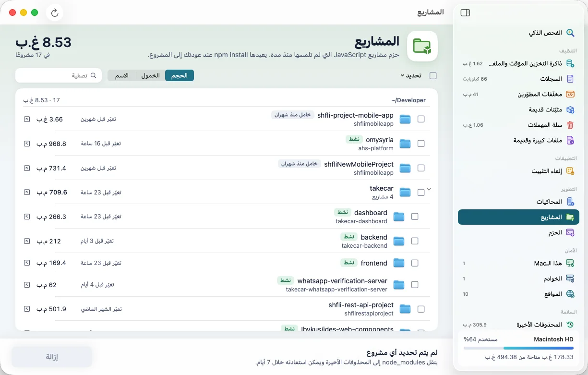
Task: Click the تغيّر قبل 3 أيام text
Action: pos(97,241)
